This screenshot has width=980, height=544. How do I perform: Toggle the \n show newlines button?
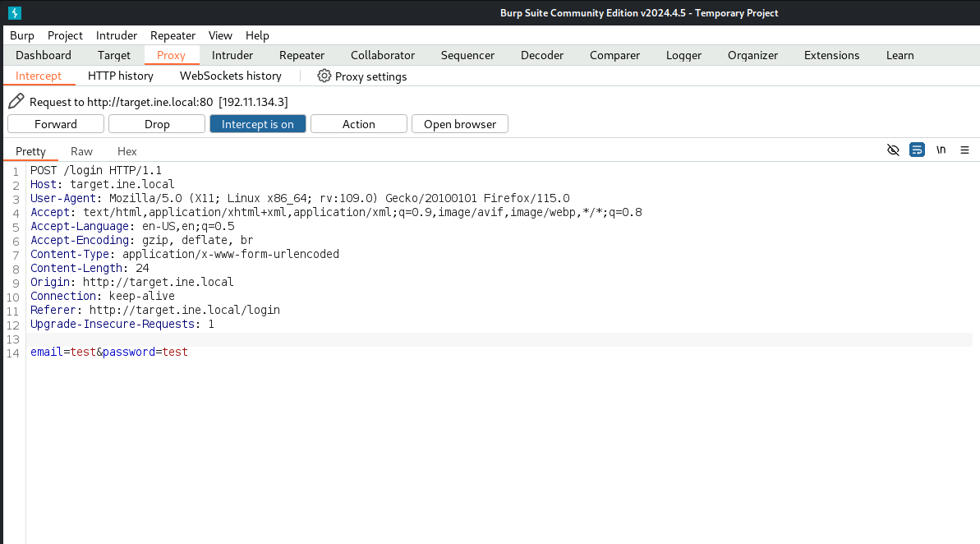[x=941, y=150]
